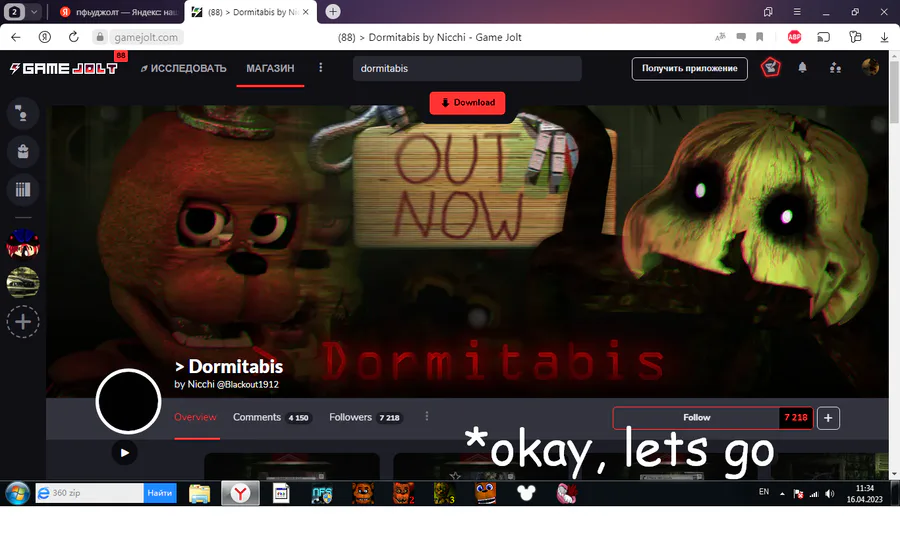Click the cast to screen icon

(824, 37)
